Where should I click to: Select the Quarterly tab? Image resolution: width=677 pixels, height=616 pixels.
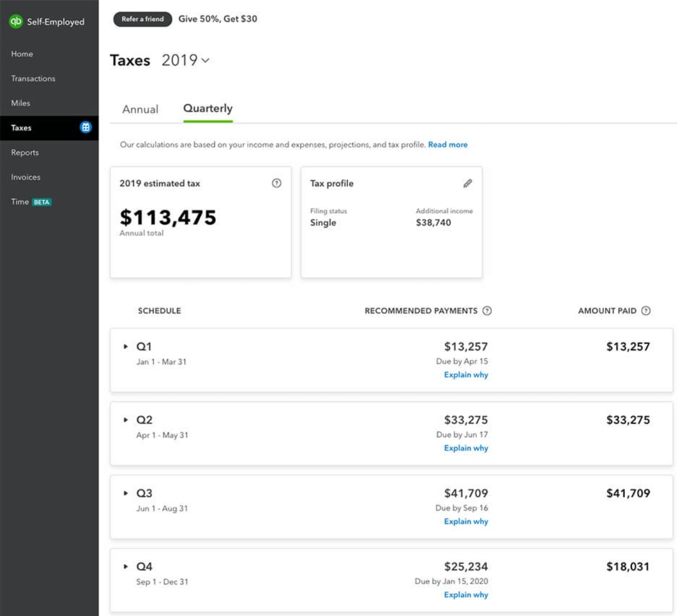point(208,108)
